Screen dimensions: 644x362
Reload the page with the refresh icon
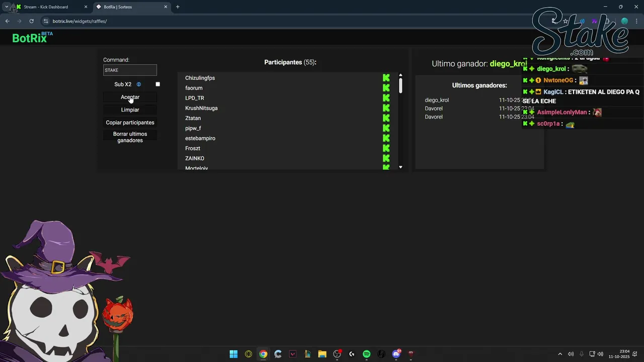tap(31, 21)
